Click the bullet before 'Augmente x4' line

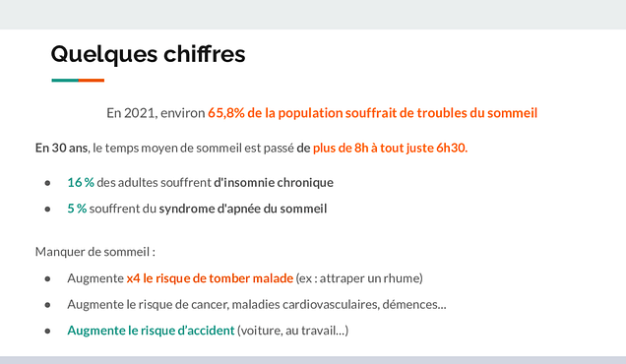point(47,279)
